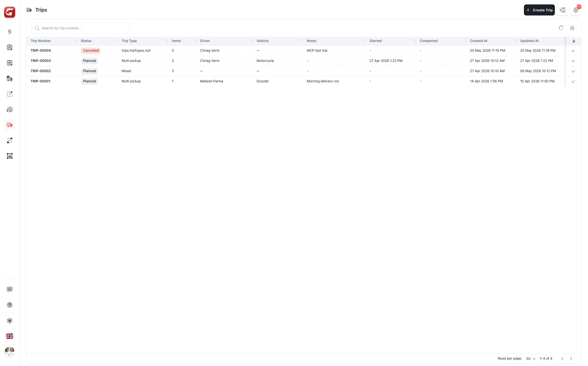The width and height of the screenshot is (588, 366).
Task: Click the actions column lightning header icon
Action: pos(574,41)
